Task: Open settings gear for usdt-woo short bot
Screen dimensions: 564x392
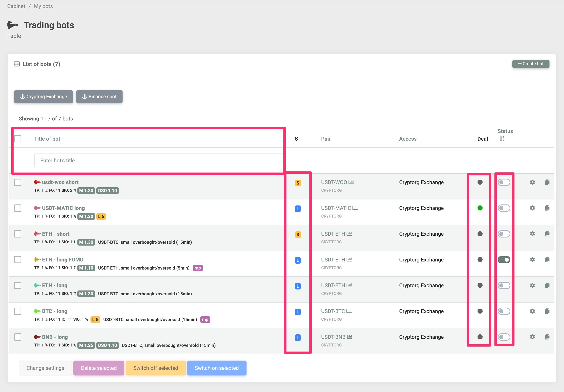Action: 532,182
